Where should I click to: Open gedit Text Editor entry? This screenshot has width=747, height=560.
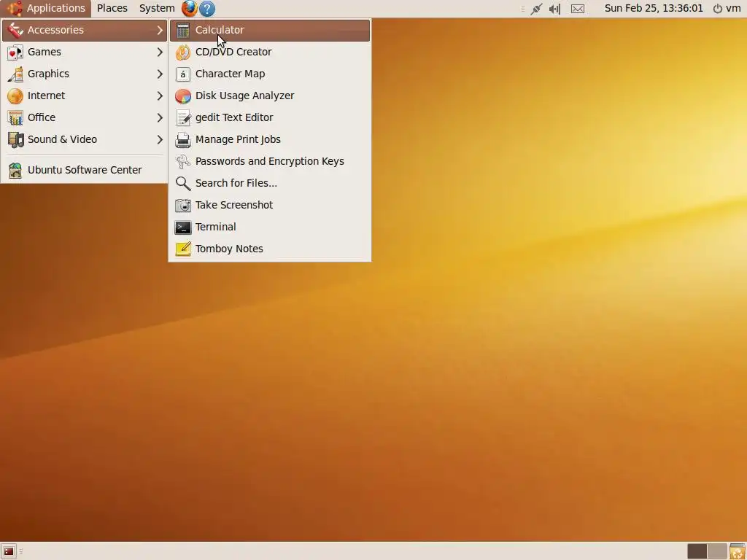pyautogui.click(x=270, y=117)
